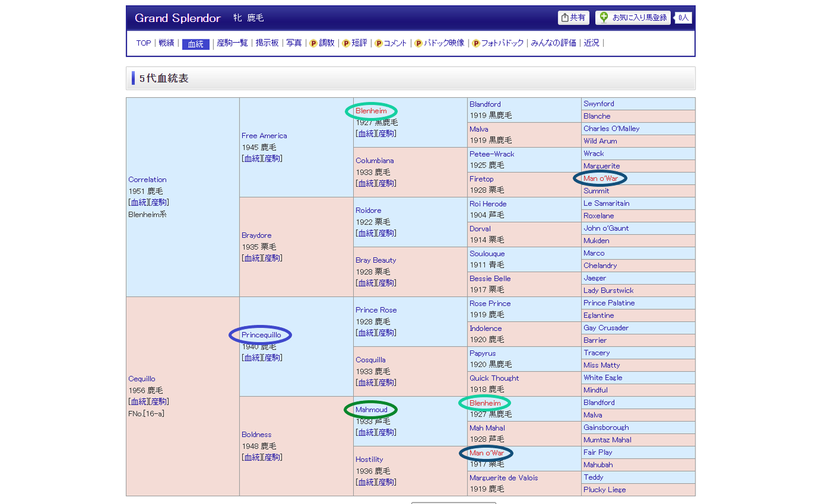The height and width of the screenshot is (504, 831).
Task: Click the 産駒 link under Cequillo
Action: click(159, 402)
